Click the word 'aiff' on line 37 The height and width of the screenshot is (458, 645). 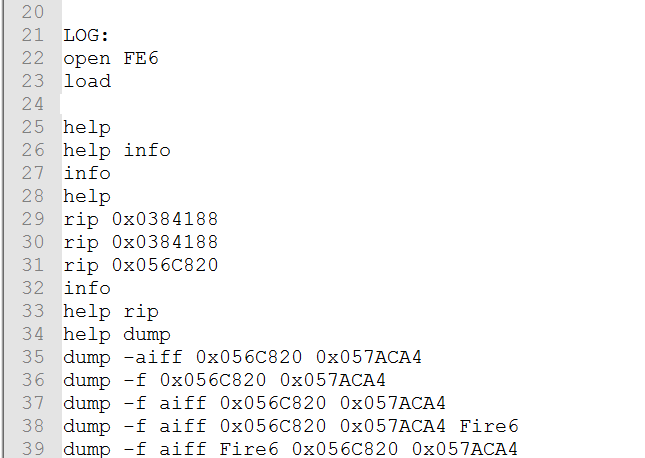point(183,403)
